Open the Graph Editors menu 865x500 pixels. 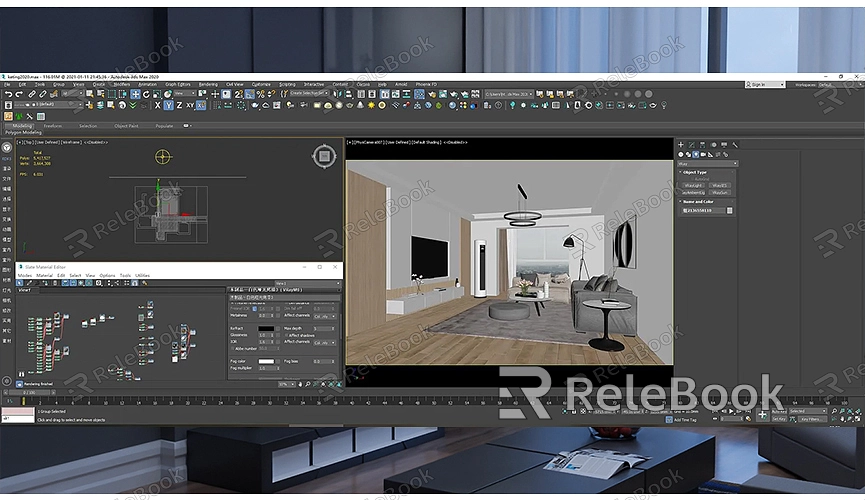click(178, 84)
